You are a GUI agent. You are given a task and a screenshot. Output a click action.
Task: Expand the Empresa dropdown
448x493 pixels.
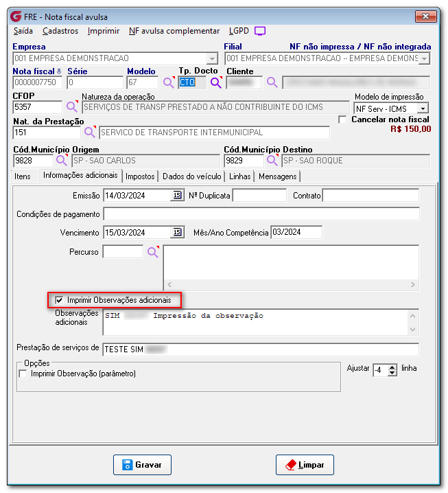coord(213,58)
